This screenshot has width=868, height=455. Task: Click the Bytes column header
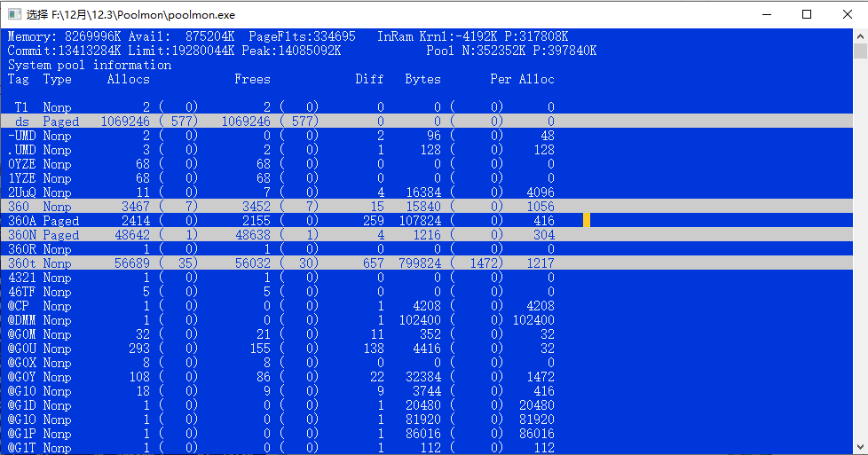pyautogui.click(x=422, y=79)
